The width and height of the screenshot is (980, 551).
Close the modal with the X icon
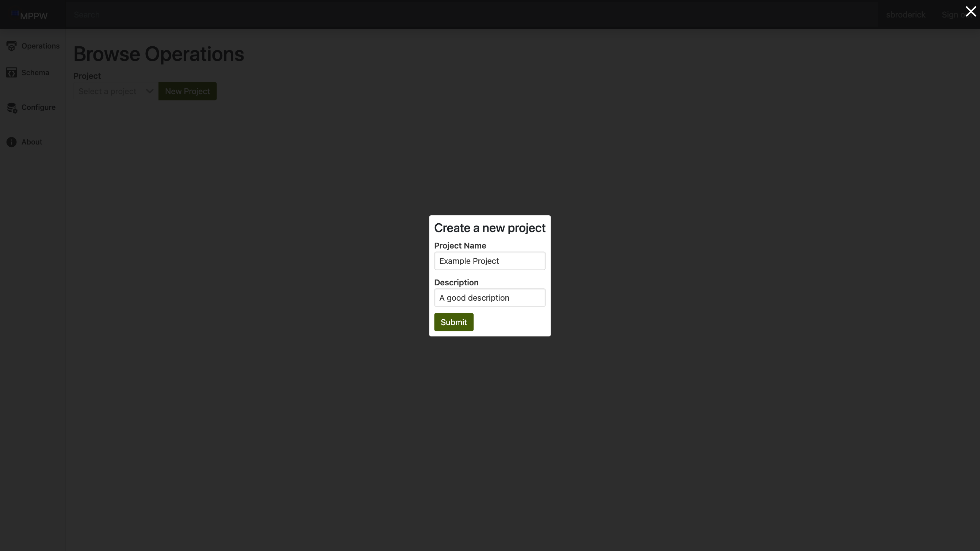[971, 11]
